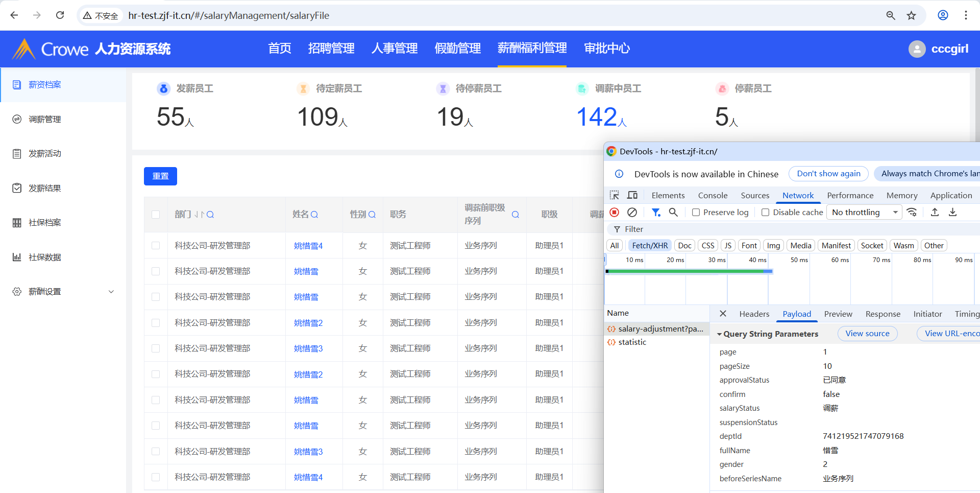Screen dimensions: 980x493
Task: Toggle the device toolbar icon in DevTools
Action: click(x=632, y=195)
